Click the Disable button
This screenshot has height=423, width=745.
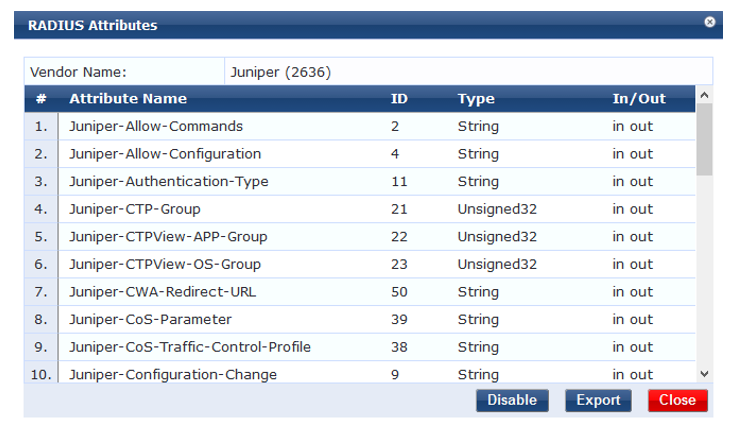pyautogui.click(x=512, y=400)
